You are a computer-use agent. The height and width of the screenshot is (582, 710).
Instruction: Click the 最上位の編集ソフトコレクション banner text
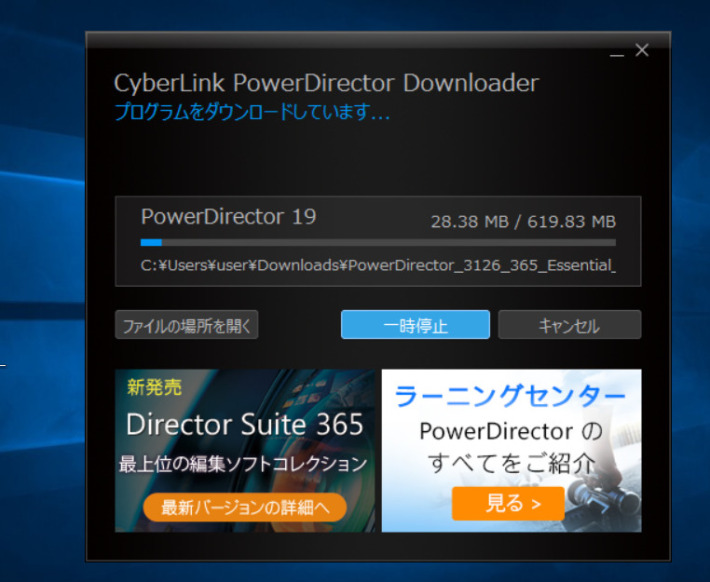point(244,464)
